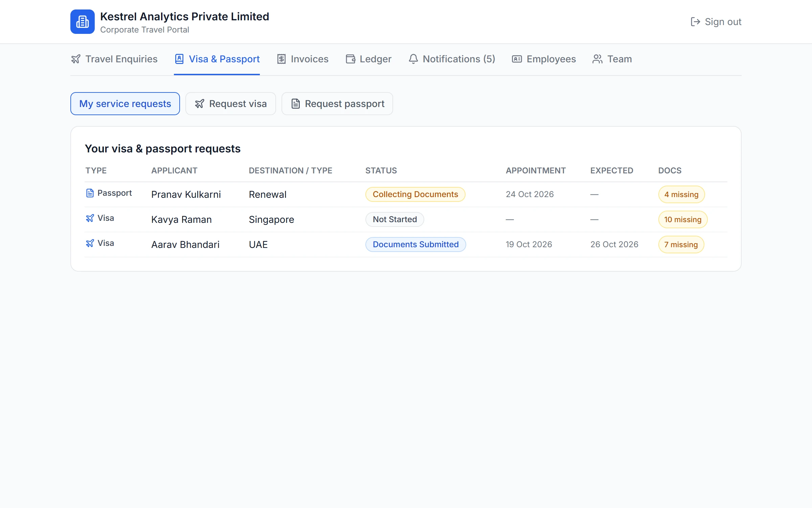
Task: Switch to the Employees tab
Action: click(x=544, y=59)
